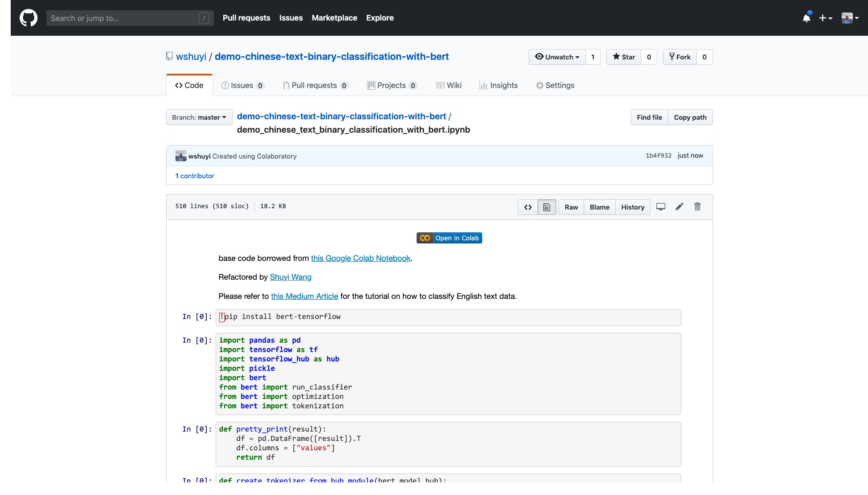Open the Unwatch dropdown

coord(557,57)
